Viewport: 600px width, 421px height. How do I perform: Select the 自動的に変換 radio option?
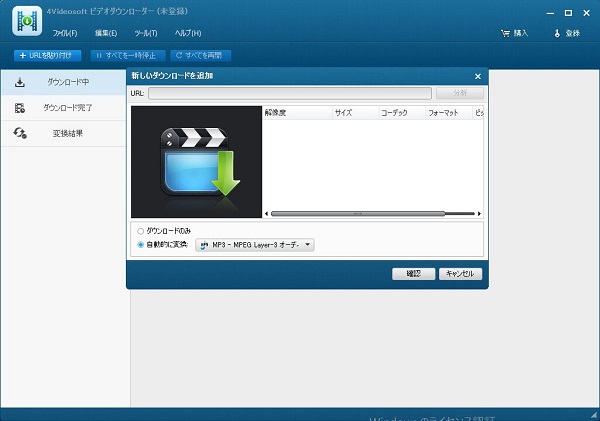[163, 245]
